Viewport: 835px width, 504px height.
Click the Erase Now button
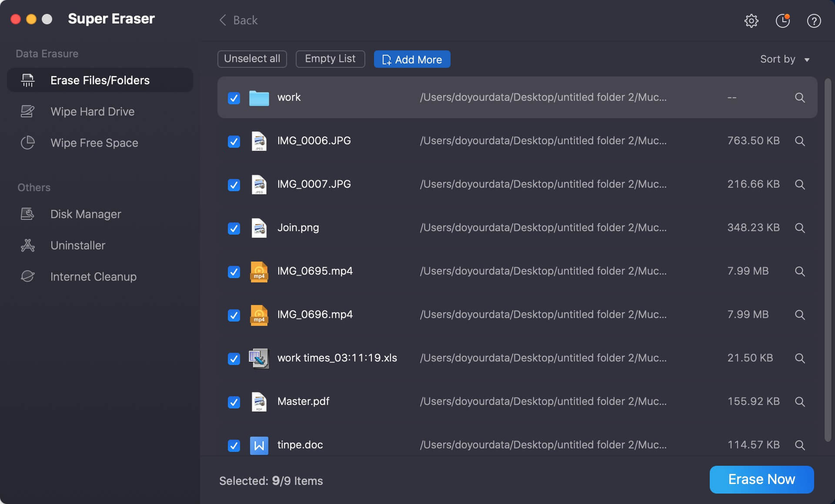tap(762, 478)
